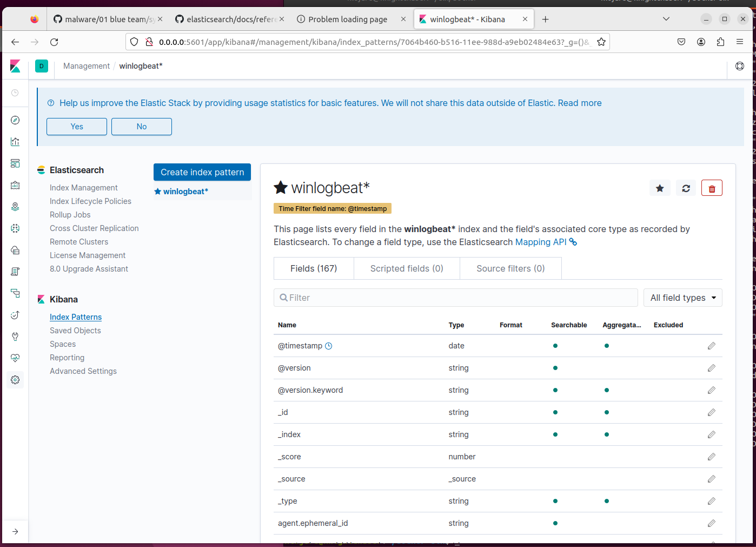
Task: Open APM from the Kibana sidebar
Action: pos(15,293)
